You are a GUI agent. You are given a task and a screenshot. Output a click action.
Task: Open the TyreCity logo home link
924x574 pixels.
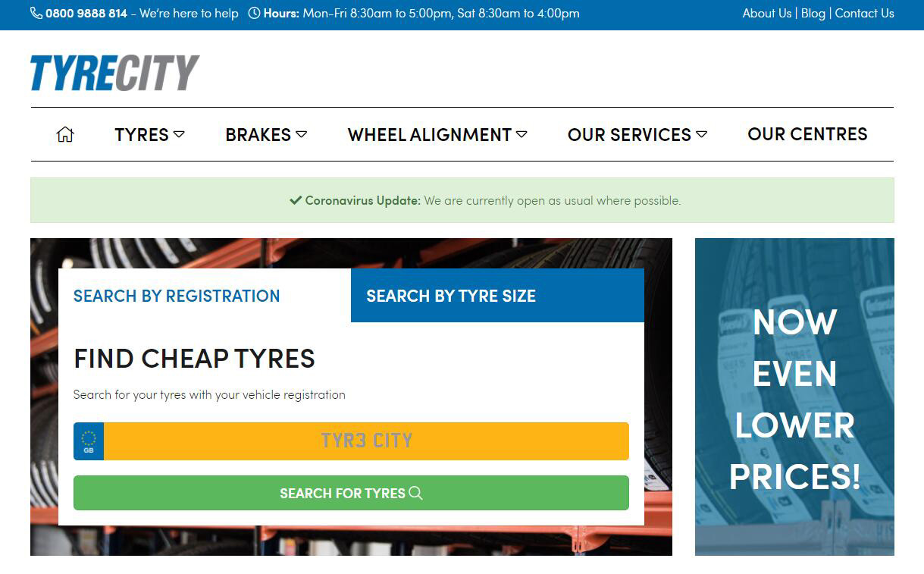point(114,73)
